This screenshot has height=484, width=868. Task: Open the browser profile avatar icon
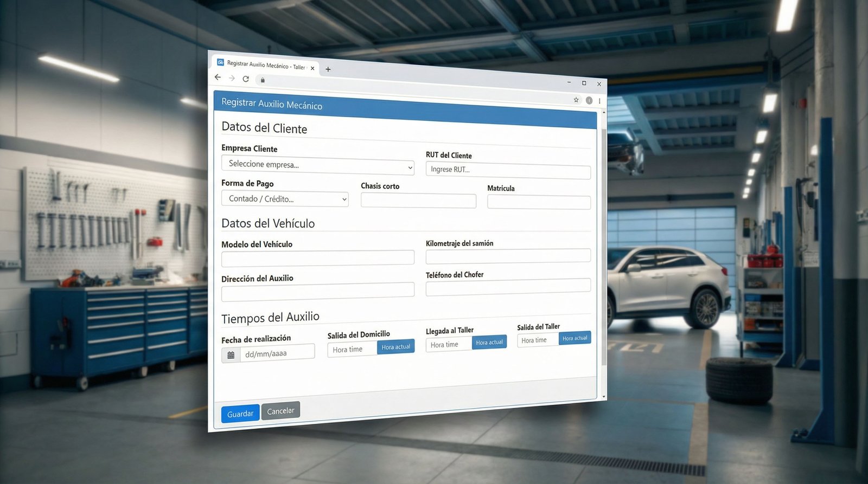tap(589, 100)
